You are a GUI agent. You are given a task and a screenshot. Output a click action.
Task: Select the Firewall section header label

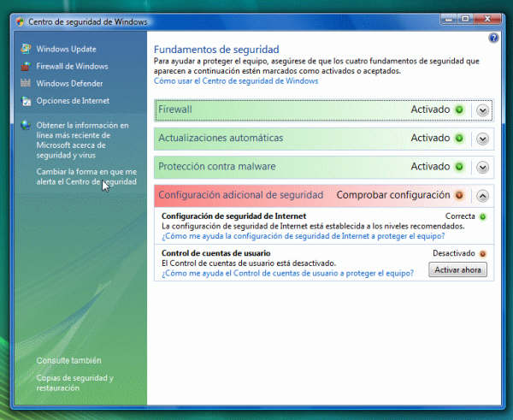(175, 109)
